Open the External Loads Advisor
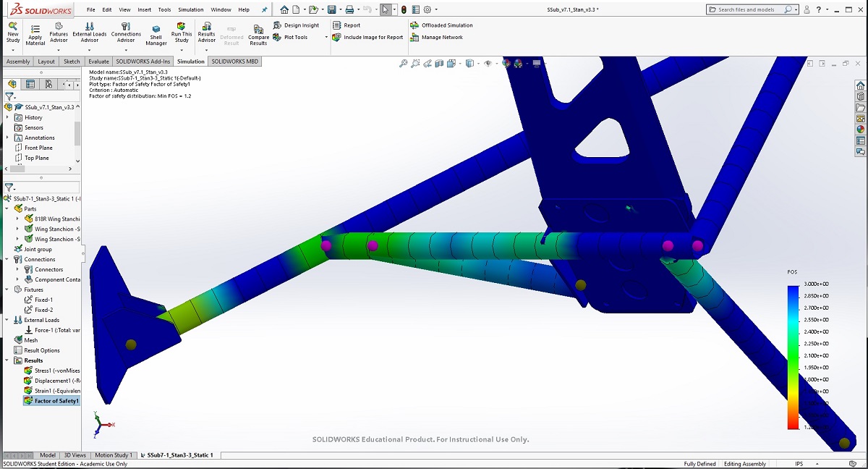Viewport: 868px width, 469px height. (90, 33)
